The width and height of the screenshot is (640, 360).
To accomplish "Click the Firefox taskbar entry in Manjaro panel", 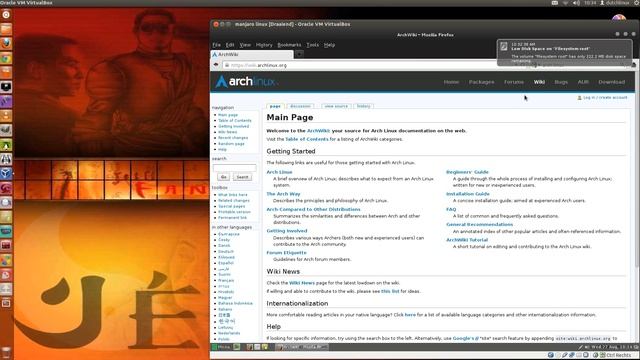I will pyautogui.click(x=301, y=347).
